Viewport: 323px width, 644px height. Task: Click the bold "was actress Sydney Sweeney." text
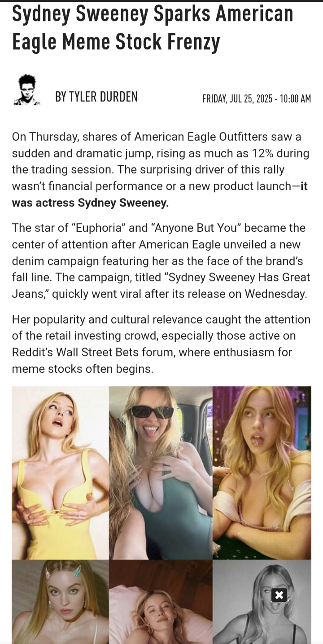click(x=90, y=203)
